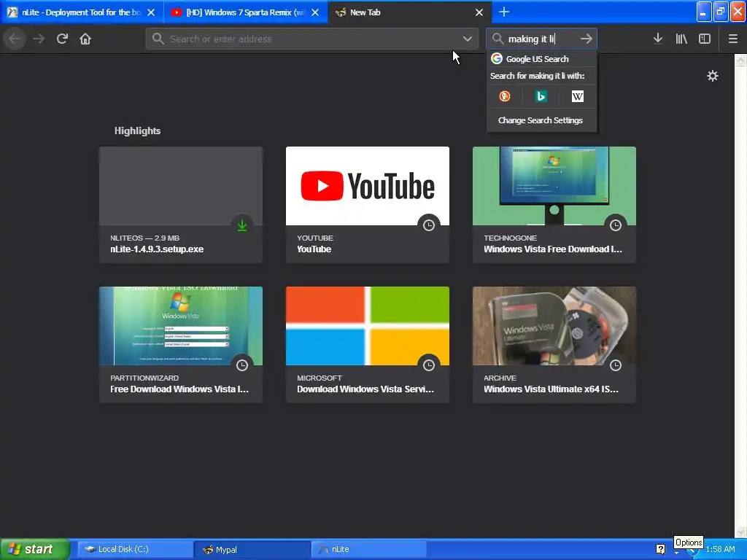Click the clock icon on Archive card
Viewport: 747px width, 560px height.
tap(616, 365)
